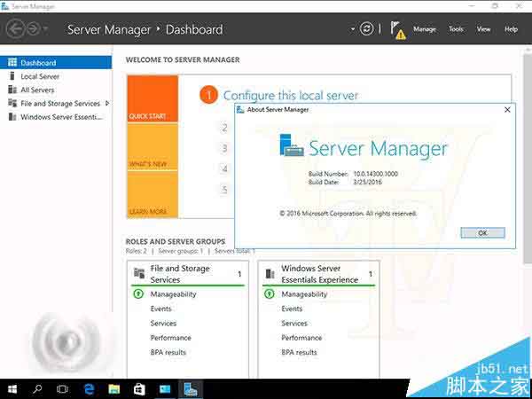Open Services in Essentials Experience tile
The height and width of the screenshot is (399, 532).
[x=294, y=324]
